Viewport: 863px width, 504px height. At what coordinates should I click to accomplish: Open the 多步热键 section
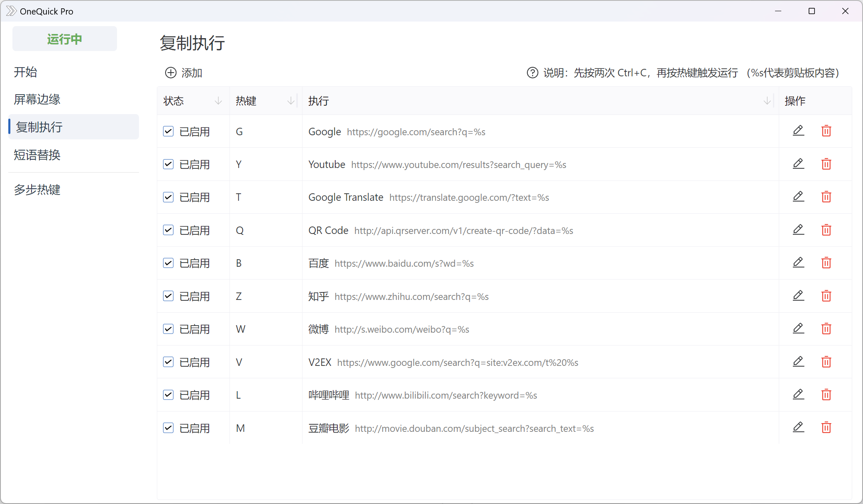coord(37,190)
